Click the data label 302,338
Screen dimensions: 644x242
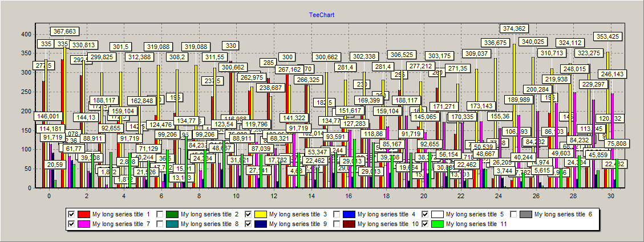tap(364, 56)
